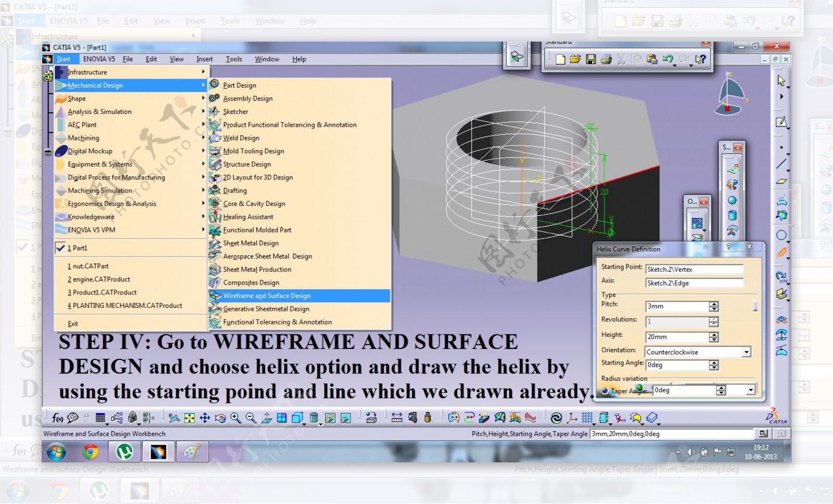This screenshot has width=833, height=504.
Task: Open uTorrent from the taskbar
Action: tap(124, 452)
